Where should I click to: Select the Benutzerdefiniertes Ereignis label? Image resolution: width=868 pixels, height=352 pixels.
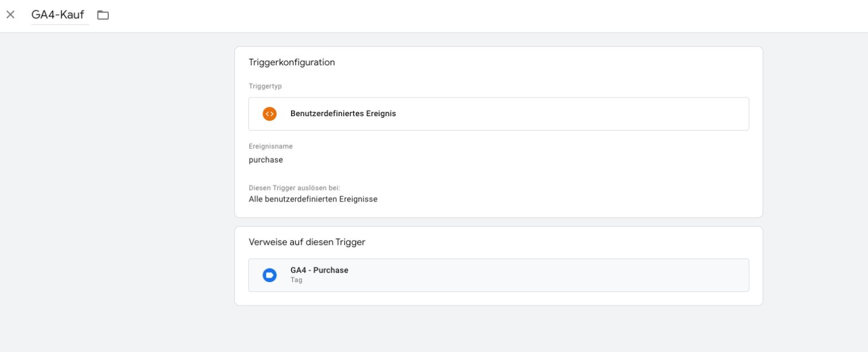click(x=343, y=114)
